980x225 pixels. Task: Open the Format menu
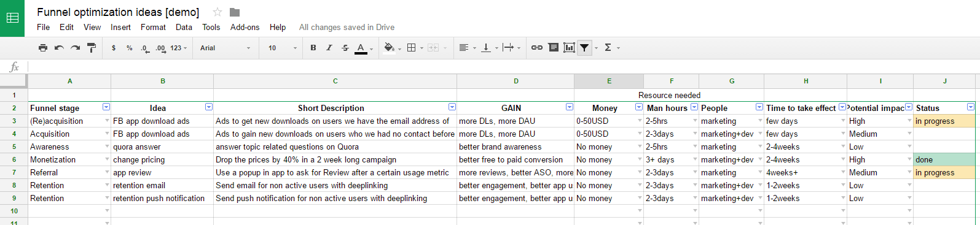pos(153,27)
